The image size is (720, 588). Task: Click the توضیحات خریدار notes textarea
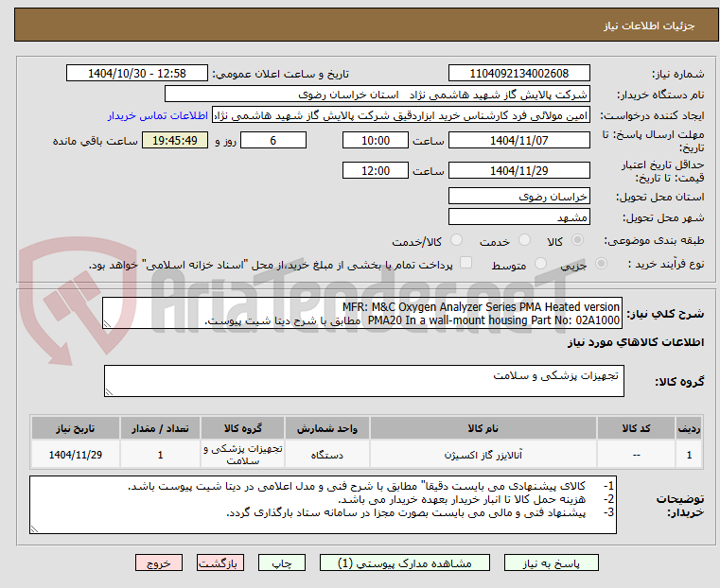pos(323,505)
